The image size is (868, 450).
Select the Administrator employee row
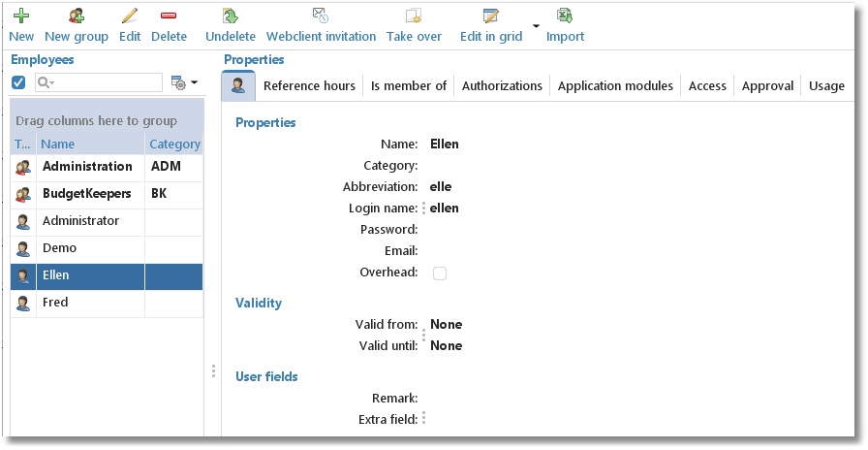pos(107,222)
